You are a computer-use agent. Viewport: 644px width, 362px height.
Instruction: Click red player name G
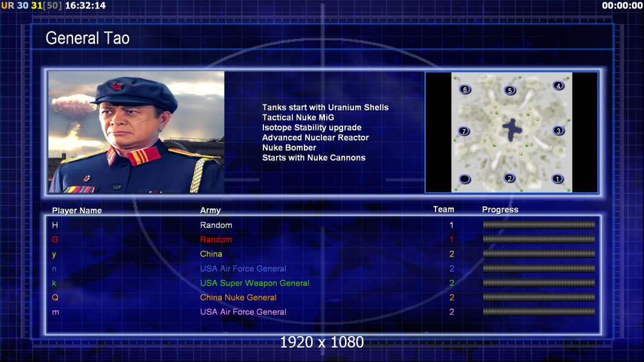coord(55,240)
